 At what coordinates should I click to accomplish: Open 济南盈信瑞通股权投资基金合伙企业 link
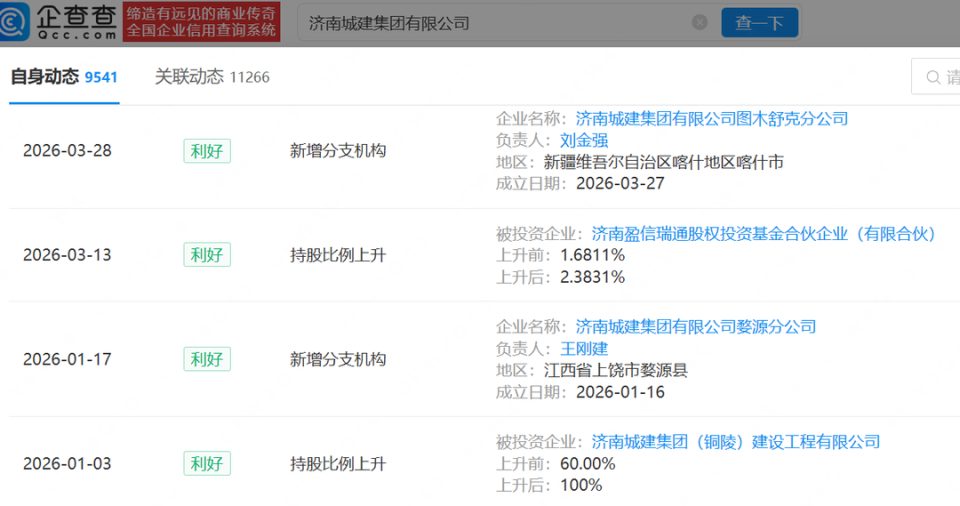tap(763, 233)
